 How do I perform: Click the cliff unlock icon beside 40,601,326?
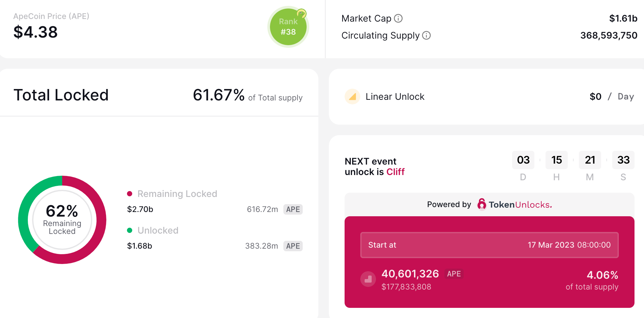point(368,279)
